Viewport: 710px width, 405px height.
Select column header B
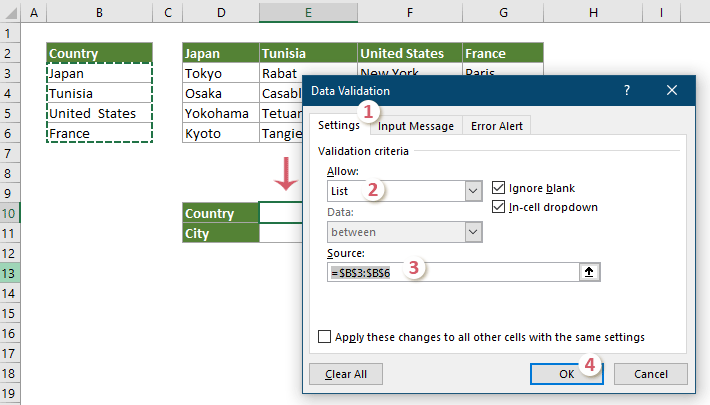pyautogui.click(x=99, y=12)
